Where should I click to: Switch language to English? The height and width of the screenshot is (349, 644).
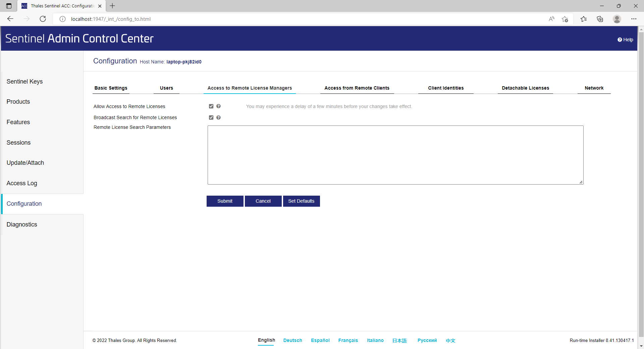[x=266, y=340]
